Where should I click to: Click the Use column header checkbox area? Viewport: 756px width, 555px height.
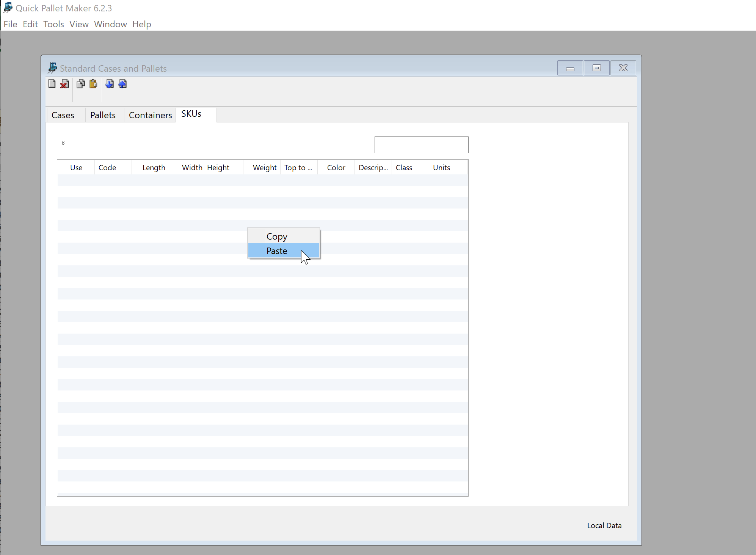point(76,167)
